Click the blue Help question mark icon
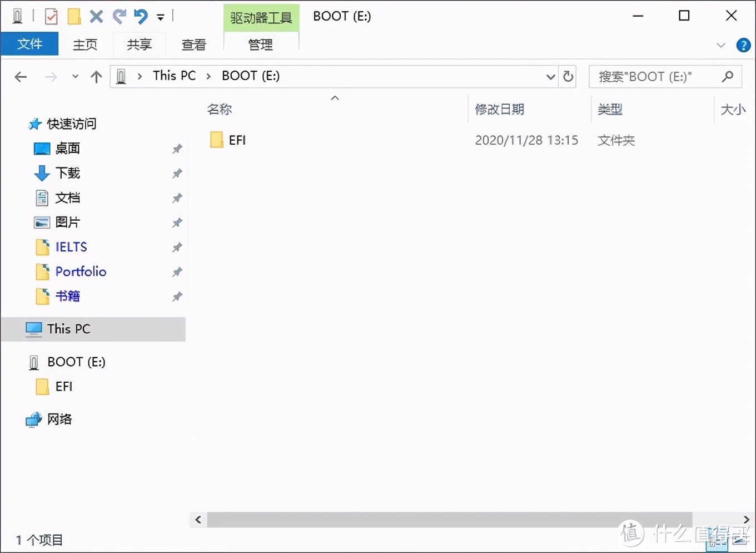Viewport: 756px width, 553px height. coord(743,45)
